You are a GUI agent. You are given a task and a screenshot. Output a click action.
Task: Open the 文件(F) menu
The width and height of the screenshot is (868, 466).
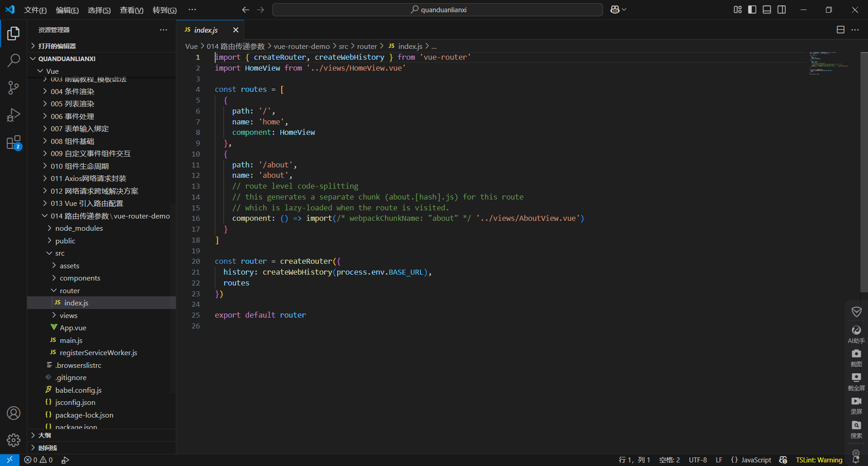[35, 10]
